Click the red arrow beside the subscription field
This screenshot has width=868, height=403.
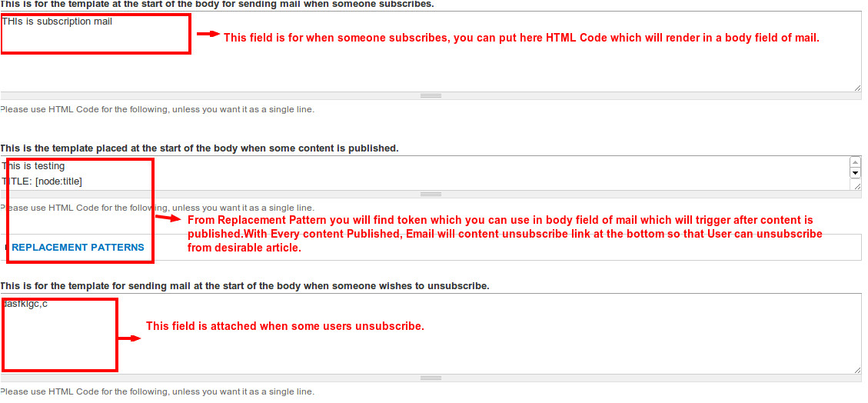pos(208,35)
